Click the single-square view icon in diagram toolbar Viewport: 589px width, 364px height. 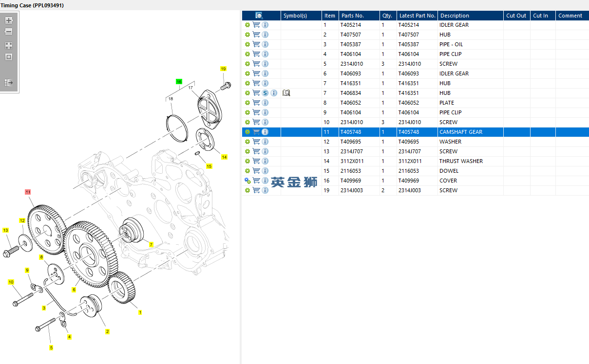tap(9, 57)
